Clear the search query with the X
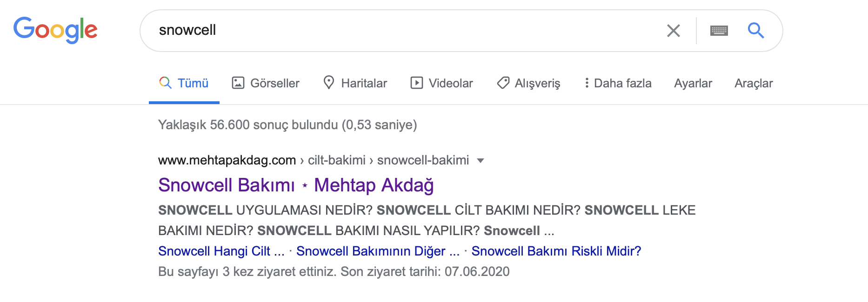 673,31
